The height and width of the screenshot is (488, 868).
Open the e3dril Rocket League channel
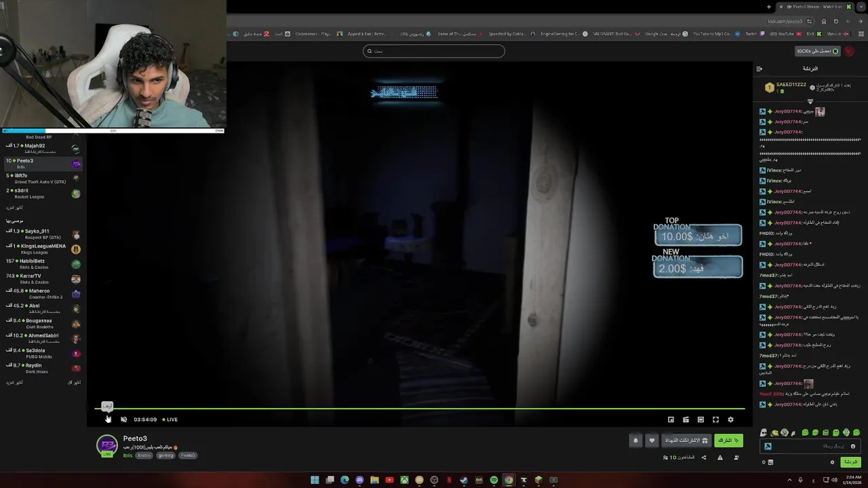point(43,193)
